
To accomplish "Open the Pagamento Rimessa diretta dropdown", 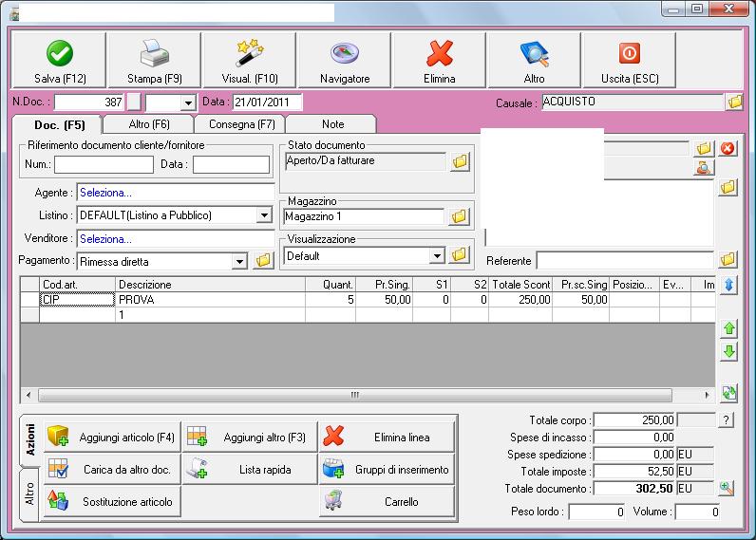I will (238, 261).
